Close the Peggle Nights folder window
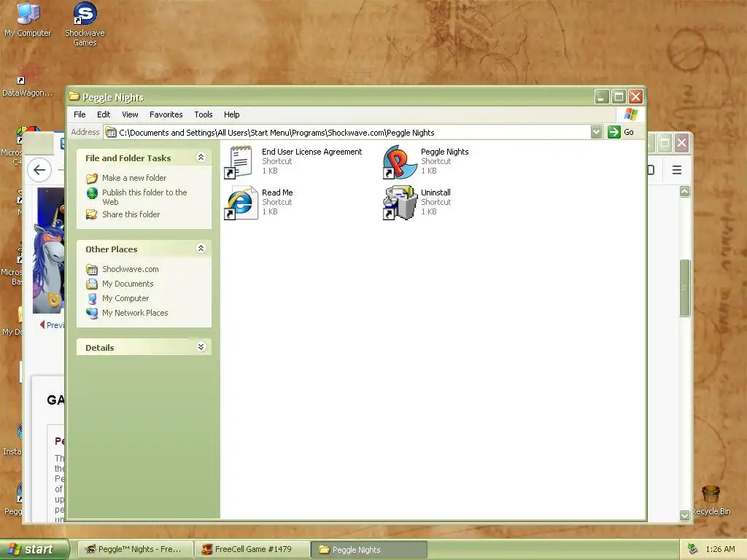 point(635,97)
